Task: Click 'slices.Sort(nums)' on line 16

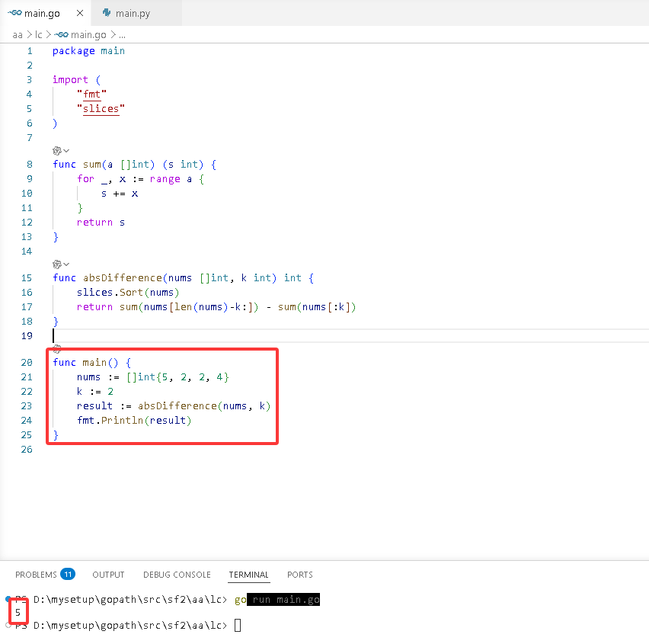Action: click(128, 293)
